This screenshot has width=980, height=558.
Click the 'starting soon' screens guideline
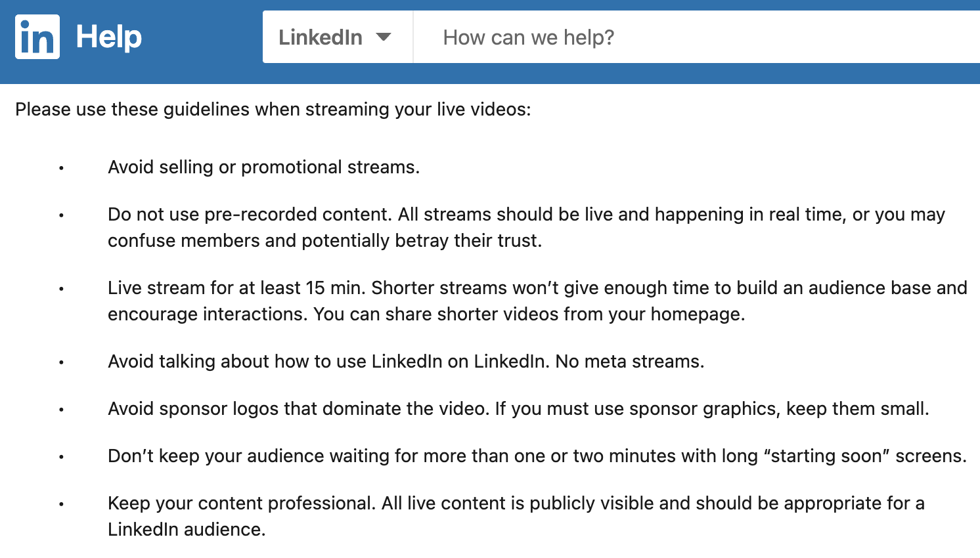pyautogui.click(x=537, y=456)
